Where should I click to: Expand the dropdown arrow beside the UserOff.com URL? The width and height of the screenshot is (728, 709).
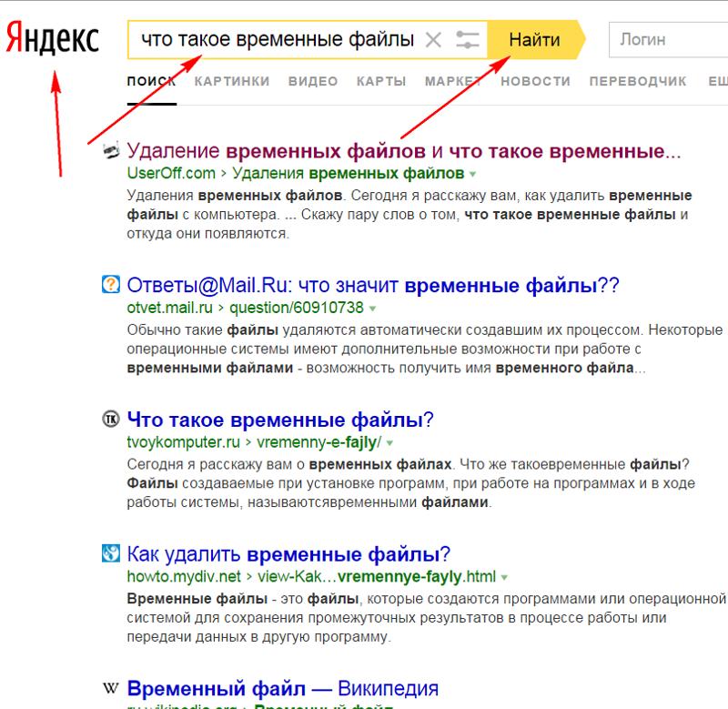(x=472, y=175)
